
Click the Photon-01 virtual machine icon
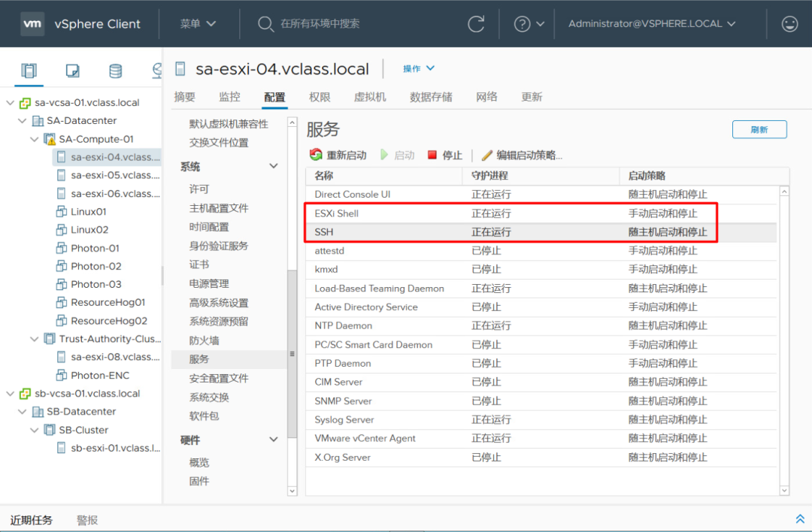click(x=61, y=248)
